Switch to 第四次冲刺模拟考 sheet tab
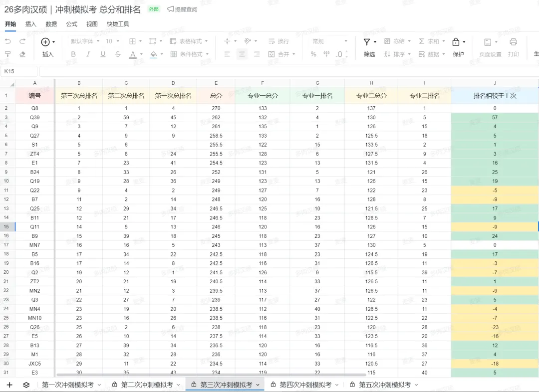Viewport: 539px width, 392px height. (x=305, y=385)
